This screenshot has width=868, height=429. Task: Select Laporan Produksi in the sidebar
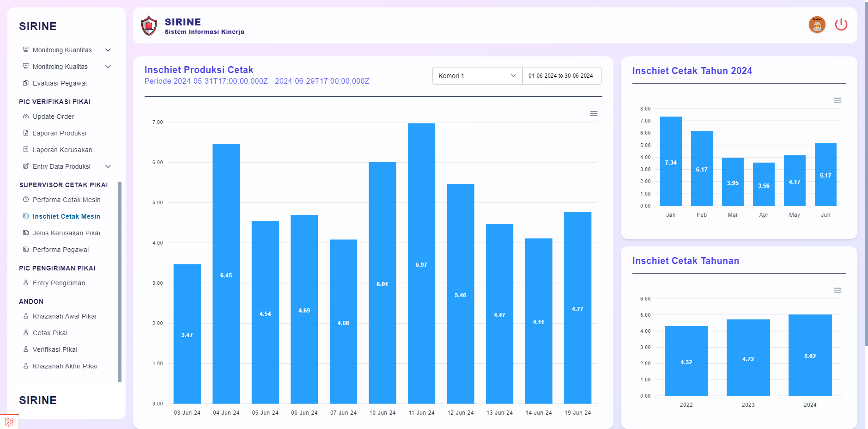pyautogui.click(x=60, y=133)
